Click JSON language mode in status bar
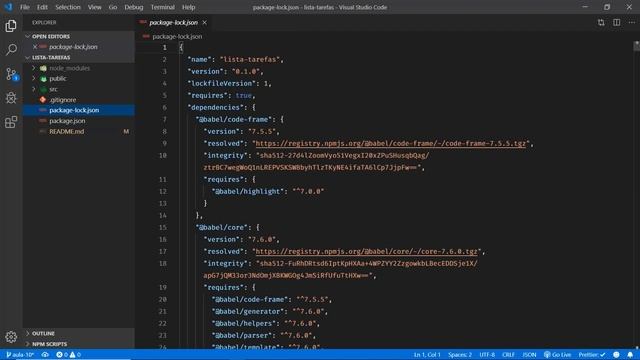The width and height of the screenshot is (640, 360). [x=529, y=355]
